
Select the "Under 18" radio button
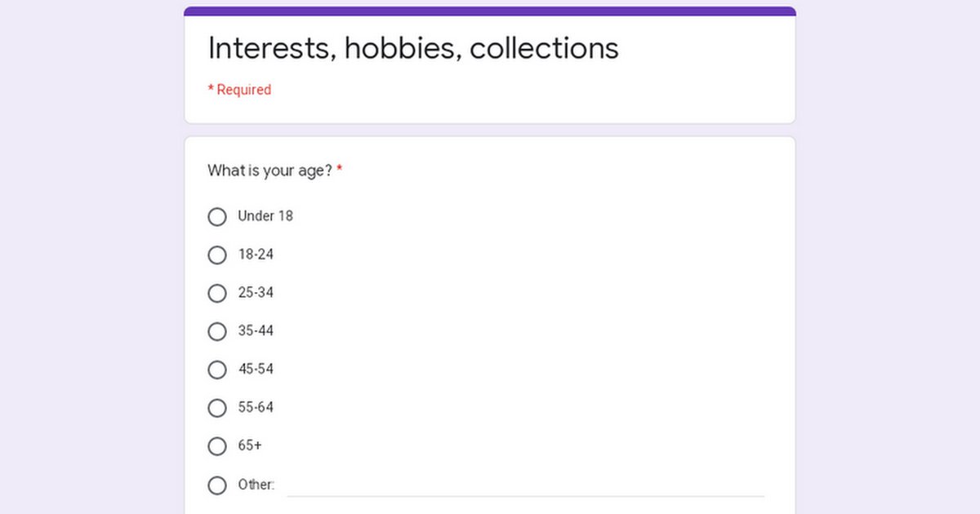[217, 217]
